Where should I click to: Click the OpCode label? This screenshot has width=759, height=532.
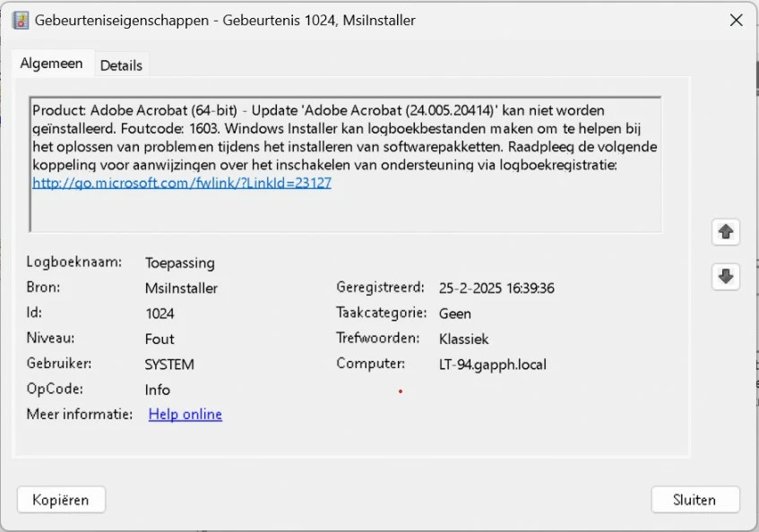(55, 389)
